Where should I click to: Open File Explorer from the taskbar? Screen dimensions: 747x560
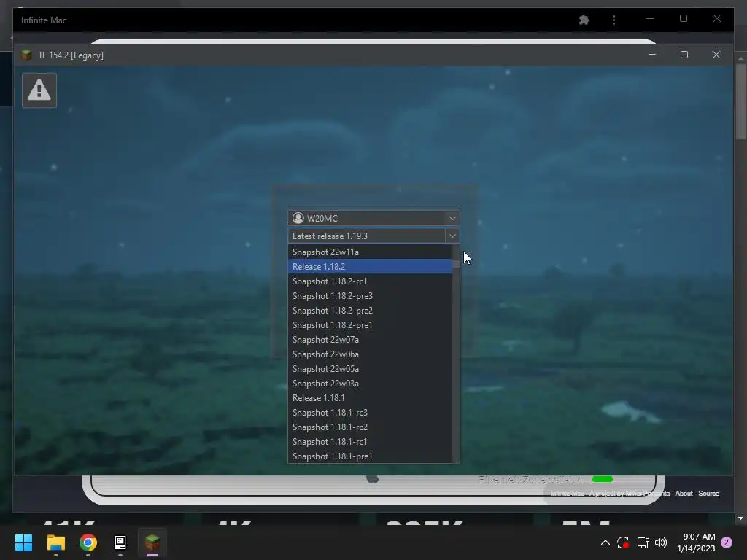55,542
